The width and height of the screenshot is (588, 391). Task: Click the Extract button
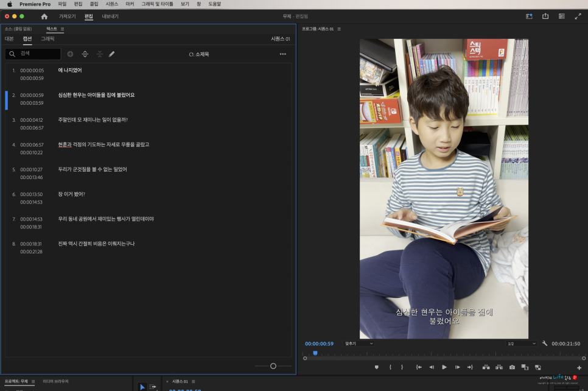[499, 367]
